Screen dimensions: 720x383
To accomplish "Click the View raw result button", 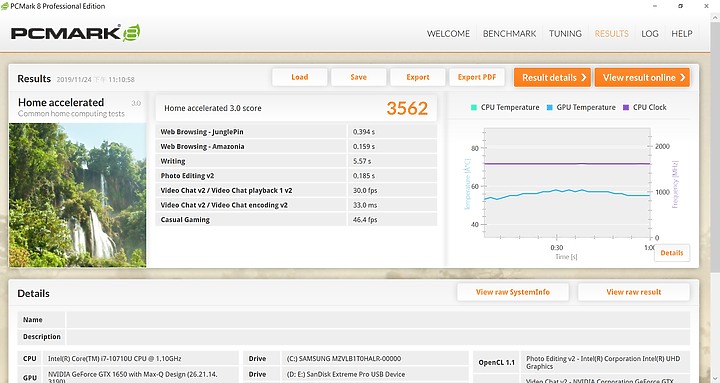I will [634, 292].
